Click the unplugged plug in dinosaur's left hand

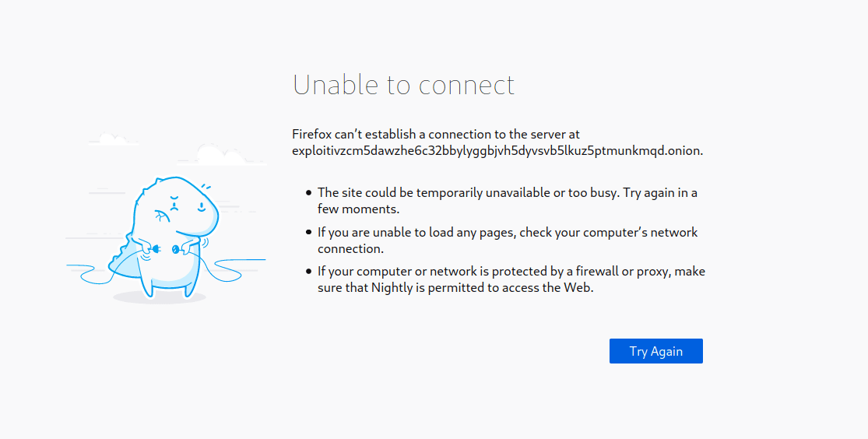[x=158, y=249]
